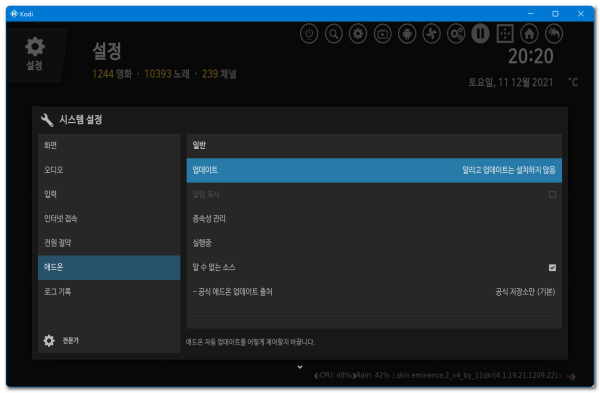Open the 실행중 entry
Image resolution: width=600 pixels, height=393 pixels.
(x=374, y=243)
